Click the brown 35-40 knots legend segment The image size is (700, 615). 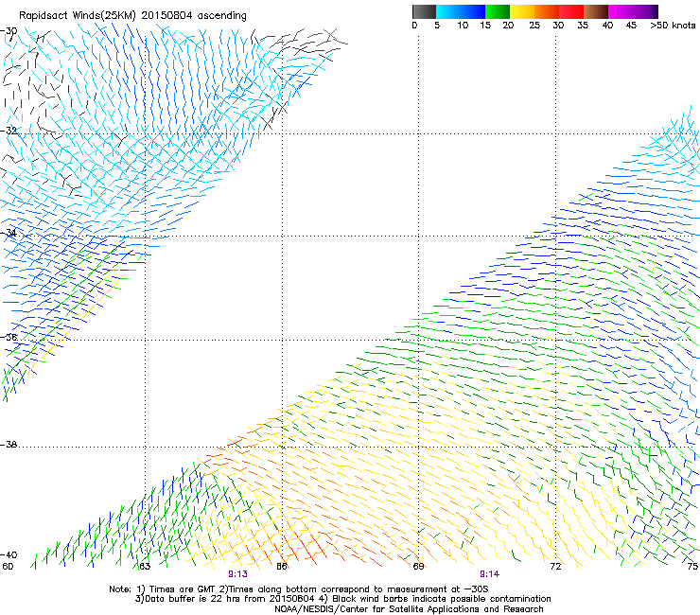(596, 11)
